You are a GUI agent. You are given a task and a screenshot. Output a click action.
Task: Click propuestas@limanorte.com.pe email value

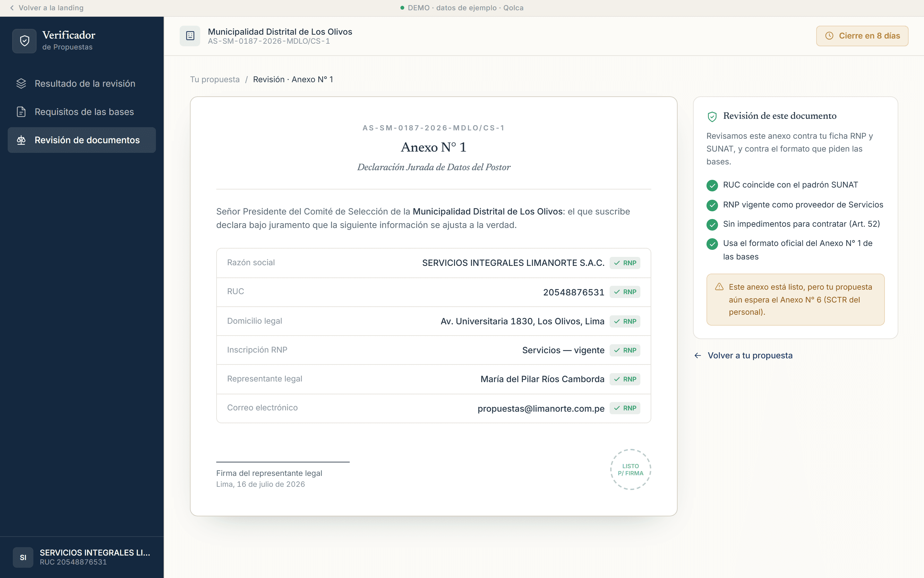[541, 409]
